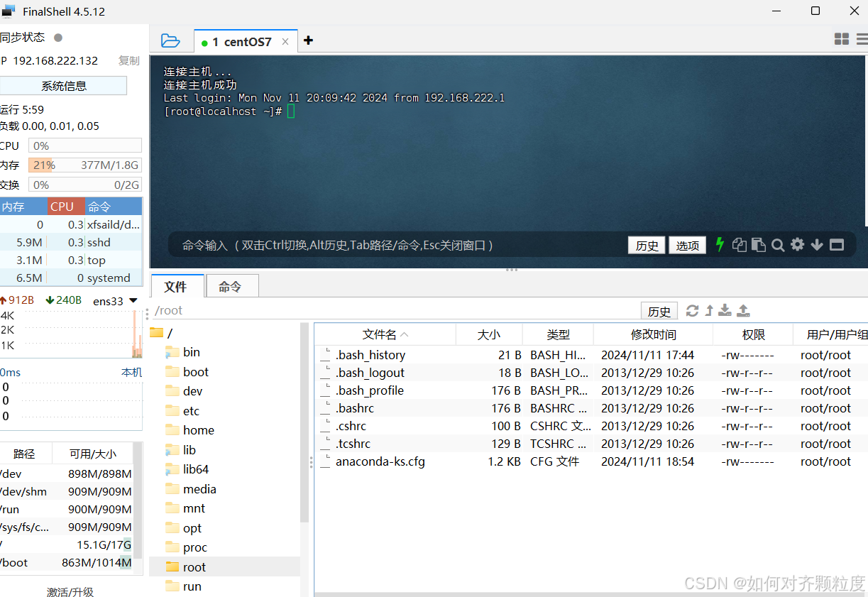Select the .cshrc file

tap(590, 426)
